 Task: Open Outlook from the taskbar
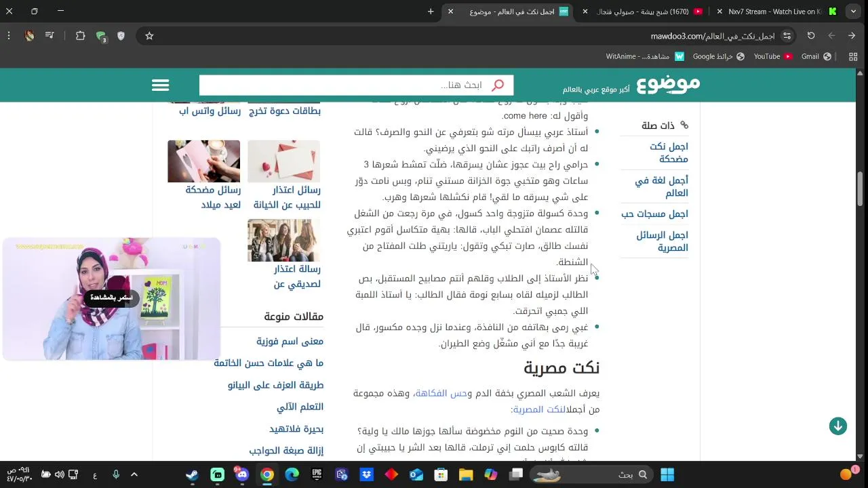tap(416, 474)
